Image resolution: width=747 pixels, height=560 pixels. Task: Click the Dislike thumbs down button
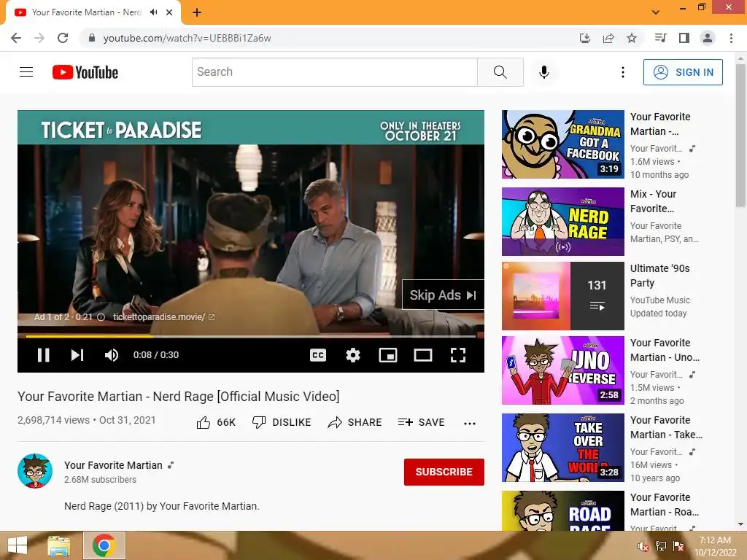282,422
